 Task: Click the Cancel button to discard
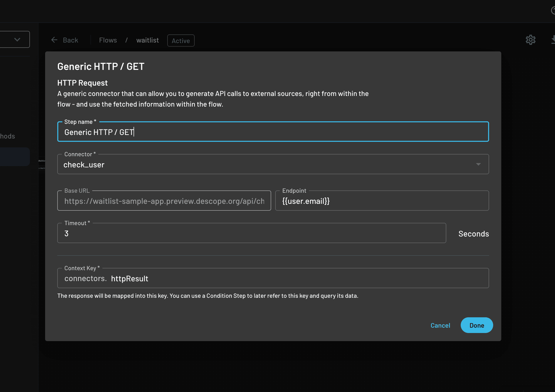pos(440,325)
